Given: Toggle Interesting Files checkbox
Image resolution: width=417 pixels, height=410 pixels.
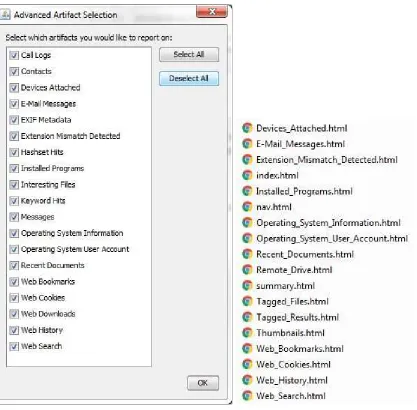Looking at the screenshot, I should click(x=14, y=185).
